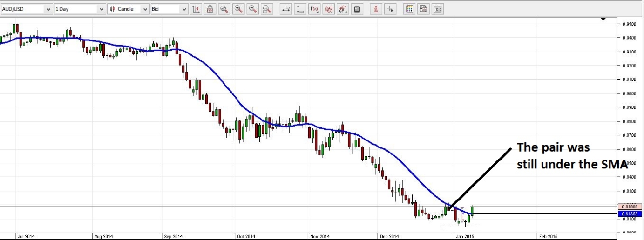
Task: Click the black triangle marker at chart top
Action: click(603, 19)
